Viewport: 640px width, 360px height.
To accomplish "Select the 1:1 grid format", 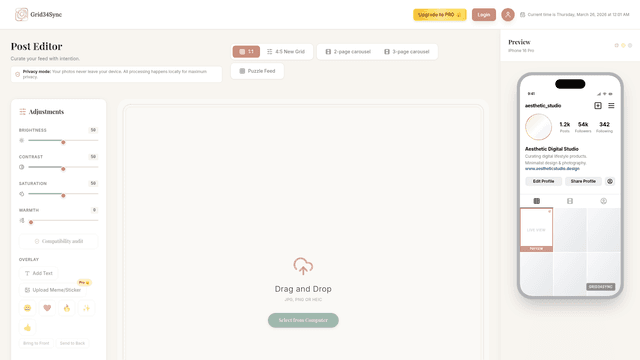I will click(x=246, y=51).
